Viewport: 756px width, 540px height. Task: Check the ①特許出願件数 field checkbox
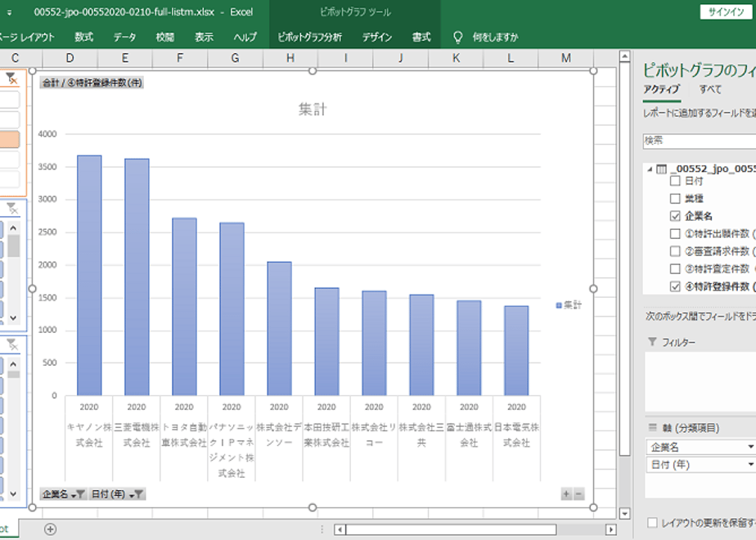point(675,234)
